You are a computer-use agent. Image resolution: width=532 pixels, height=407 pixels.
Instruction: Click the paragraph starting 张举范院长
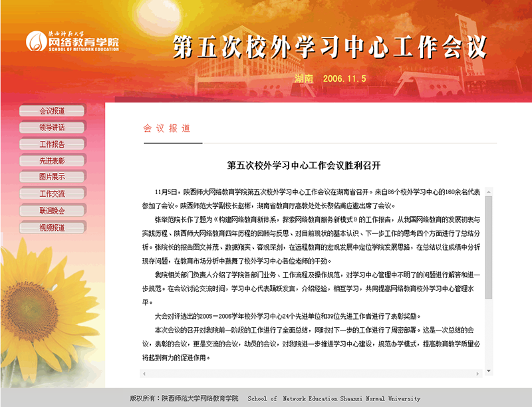311,240
